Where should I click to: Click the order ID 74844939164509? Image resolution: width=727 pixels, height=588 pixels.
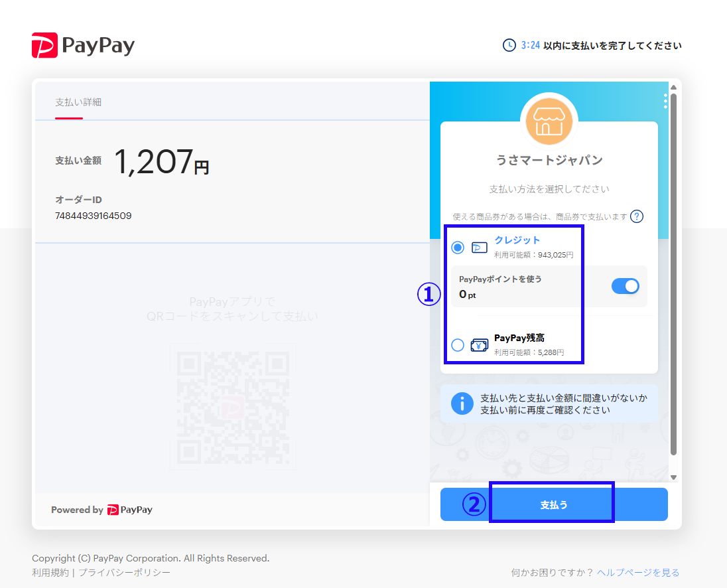(93, 216)
